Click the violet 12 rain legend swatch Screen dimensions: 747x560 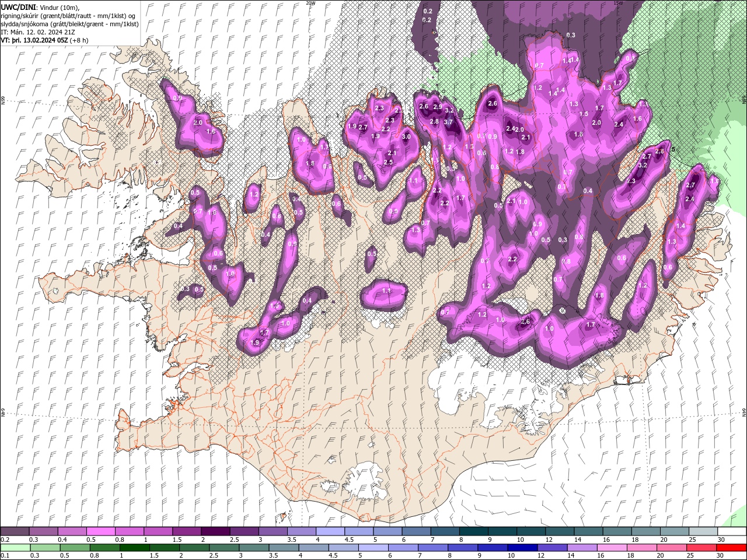pyautogui.click(x=552, y=547)
